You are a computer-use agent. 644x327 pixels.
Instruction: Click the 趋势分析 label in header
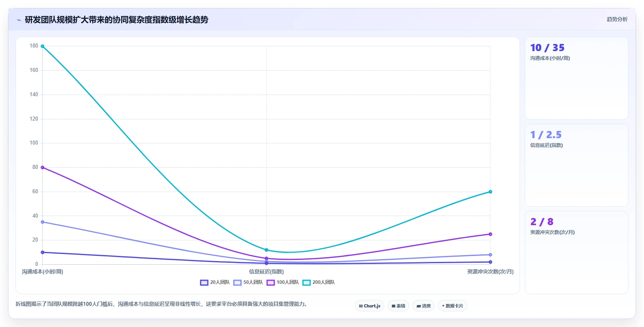point(617,19)
